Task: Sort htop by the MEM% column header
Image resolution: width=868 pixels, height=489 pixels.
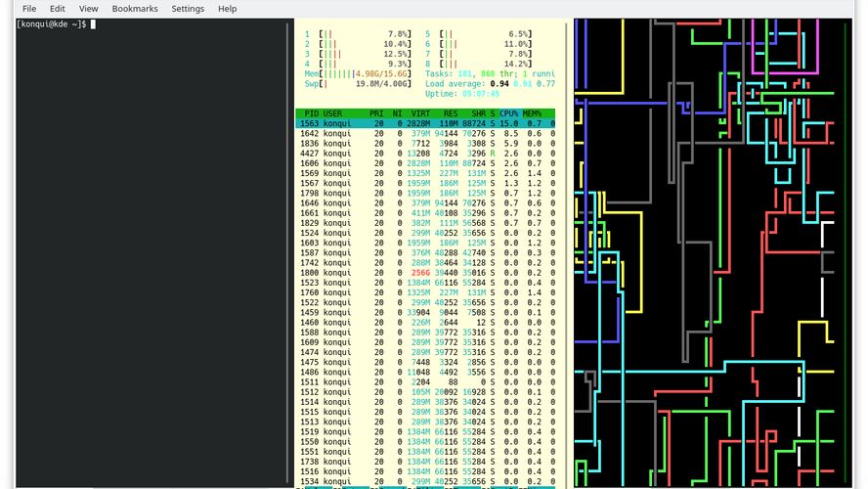Action: pos(534,113)
